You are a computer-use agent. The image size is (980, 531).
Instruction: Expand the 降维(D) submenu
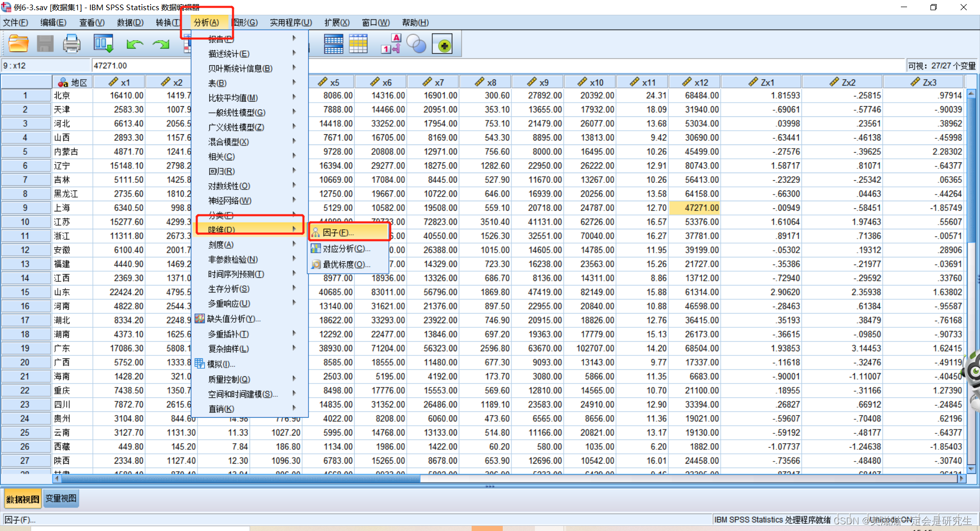pos(250,230)
